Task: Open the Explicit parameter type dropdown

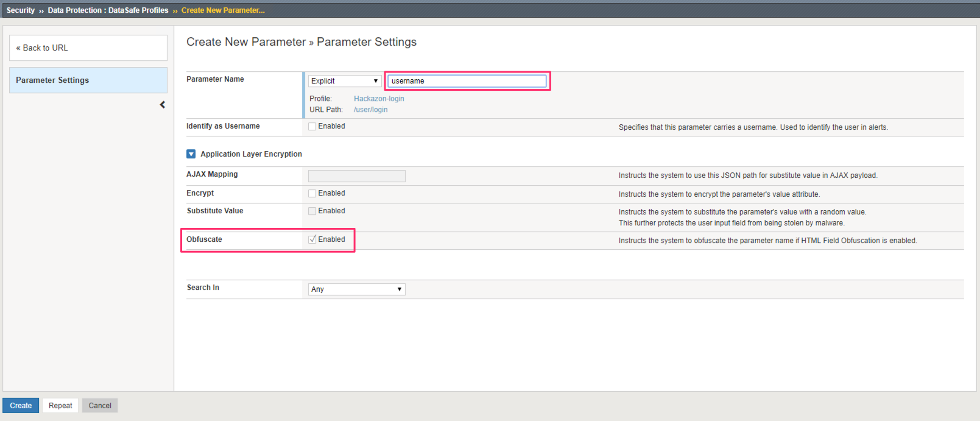Action: point(345,81)
